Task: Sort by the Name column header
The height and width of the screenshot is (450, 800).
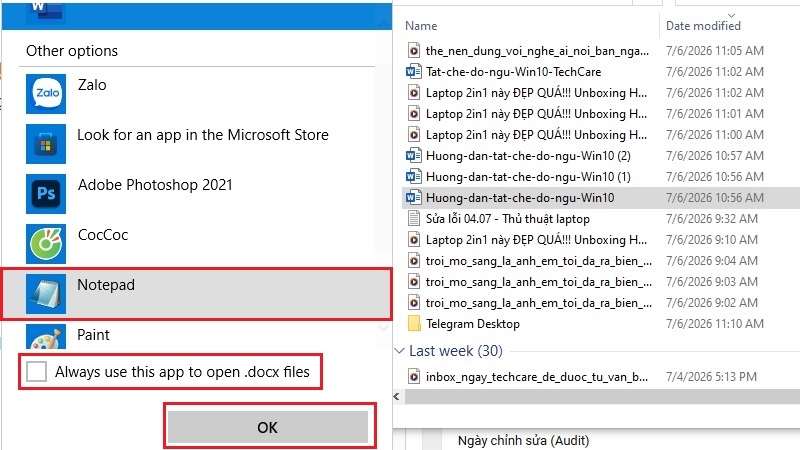Action: tap(421, 26)
